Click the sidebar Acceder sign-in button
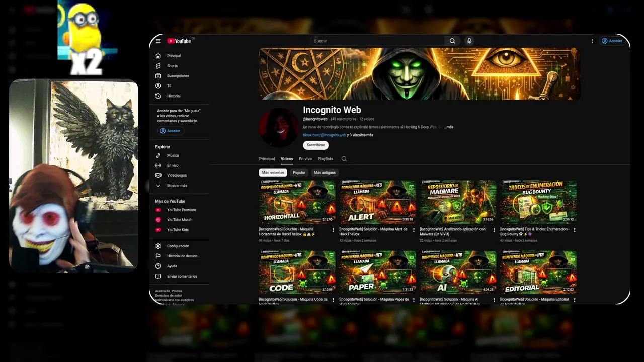This screenshot has height=362, width=644. pos(170,131)
